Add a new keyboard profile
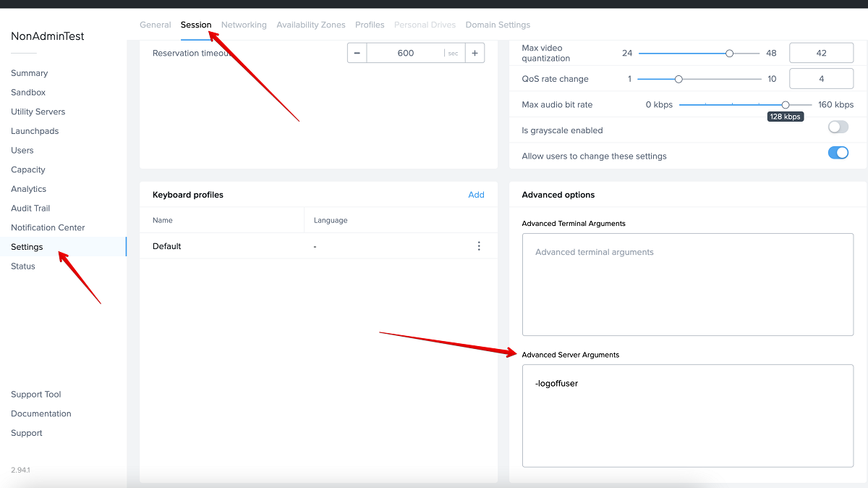This screenshot has height=488, width=868. pyautogui.click(x=476, y=195)
